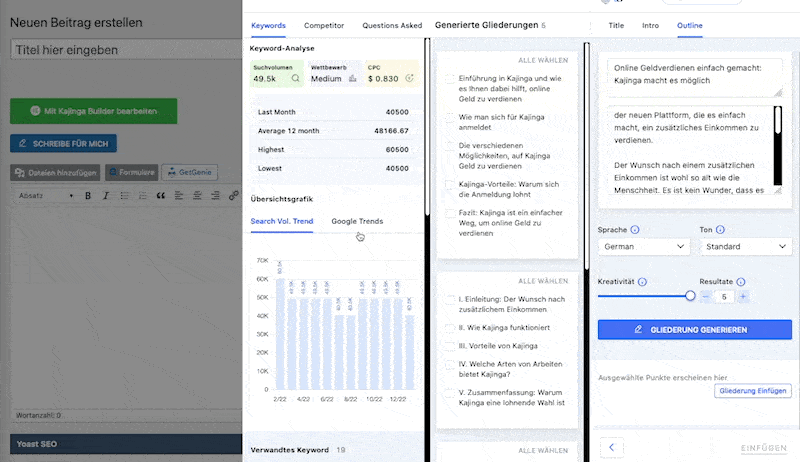Check 'IV. Welche Arten von Arbeiten' item
The height and width of the screenshot is (462, 800).
(x=449, y=365)
